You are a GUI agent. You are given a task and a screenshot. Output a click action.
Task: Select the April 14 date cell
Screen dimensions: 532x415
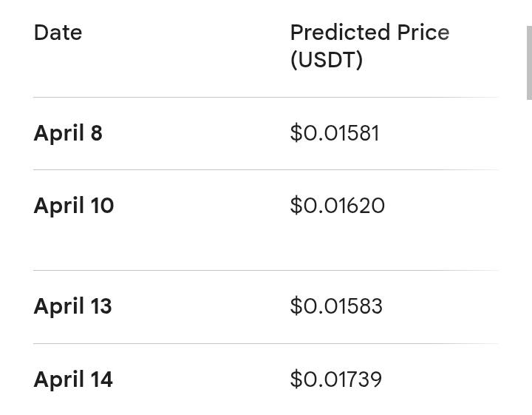pos(73,379)
